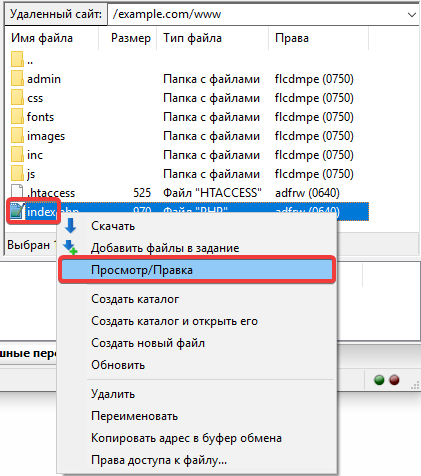Screen dimensions: 421x476
Task: Select the js folder icon
Action: (17, 173)
